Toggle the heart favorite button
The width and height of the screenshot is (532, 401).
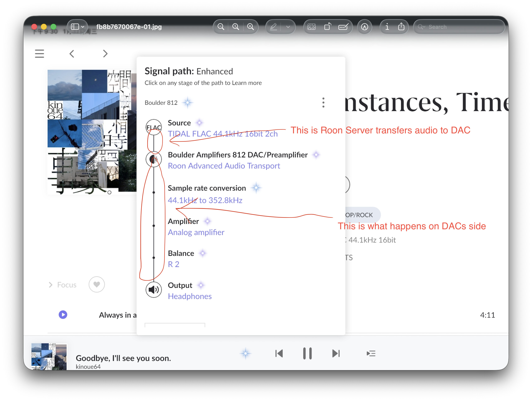97,284
